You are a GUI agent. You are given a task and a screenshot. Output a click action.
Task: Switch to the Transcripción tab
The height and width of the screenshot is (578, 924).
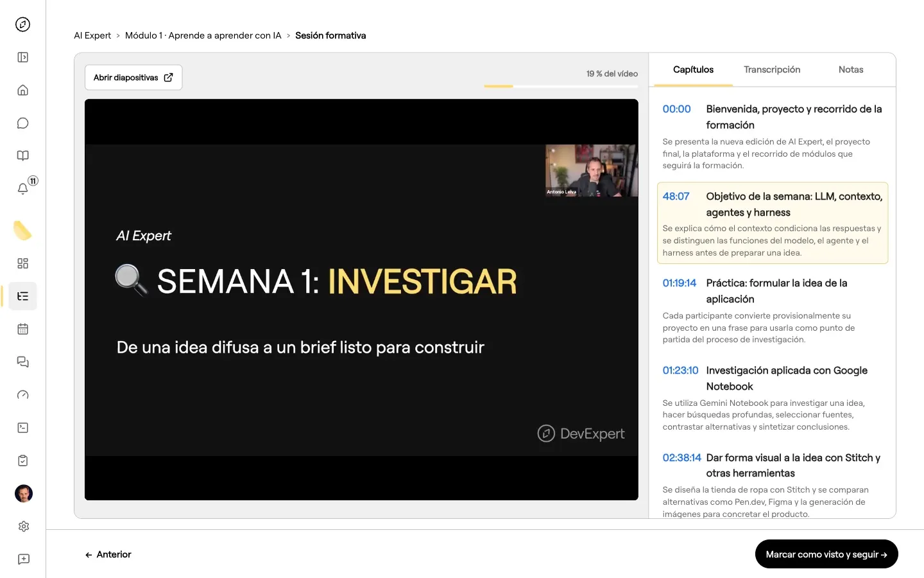tap(772, 69)
